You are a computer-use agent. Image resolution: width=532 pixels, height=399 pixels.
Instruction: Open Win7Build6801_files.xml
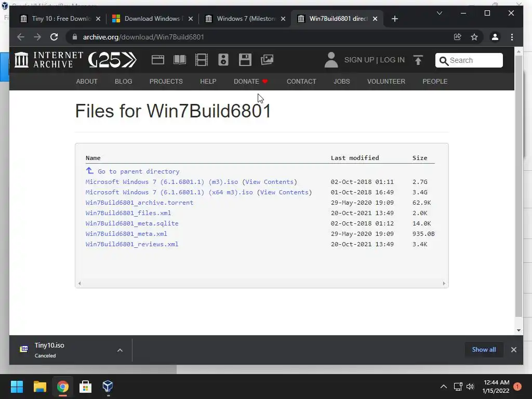[128, 213]
